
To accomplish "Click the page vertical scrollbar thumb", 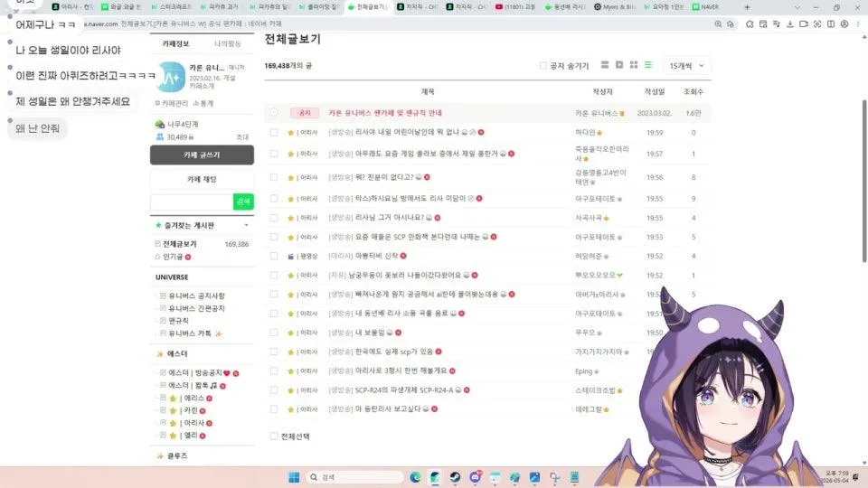I will pyautogui.click(x=864, y=181).
